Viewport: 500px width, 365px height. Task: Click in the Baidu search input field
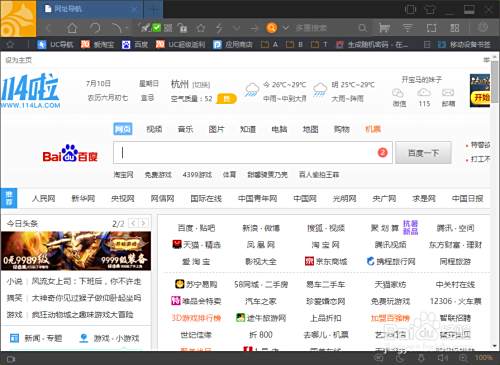253,153
